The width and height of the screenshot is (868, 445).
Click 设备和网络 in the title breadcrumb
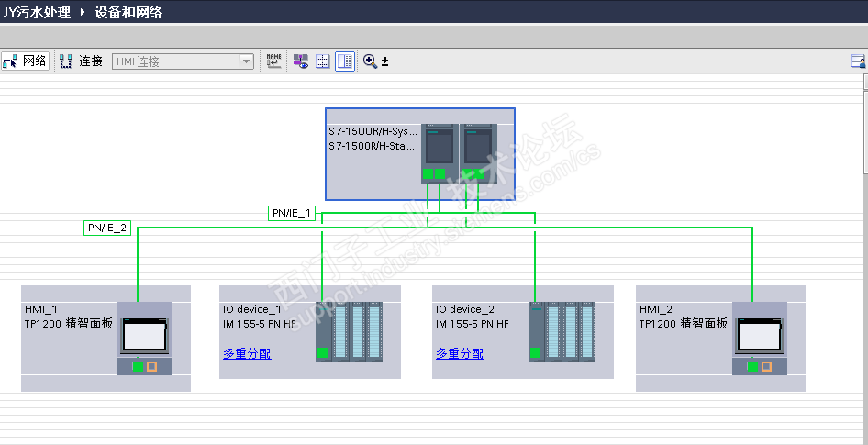[x=128, y=12]
